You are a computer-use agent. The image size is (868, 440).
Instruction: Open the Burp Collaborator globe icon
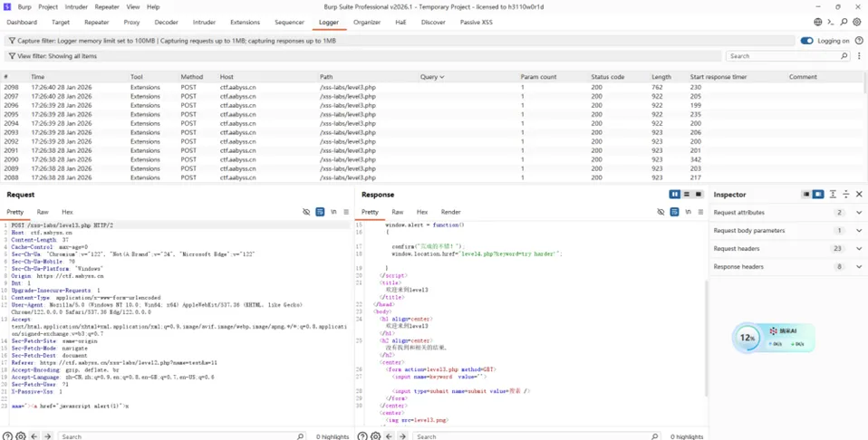tap(817, 22)
